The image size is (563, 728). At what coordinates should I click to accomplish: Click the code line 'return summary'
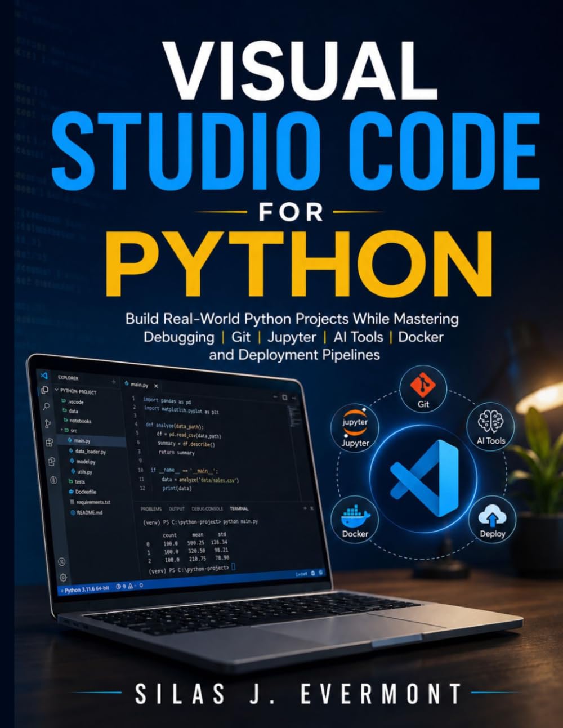pyautogui.click(x=176, y=452)
